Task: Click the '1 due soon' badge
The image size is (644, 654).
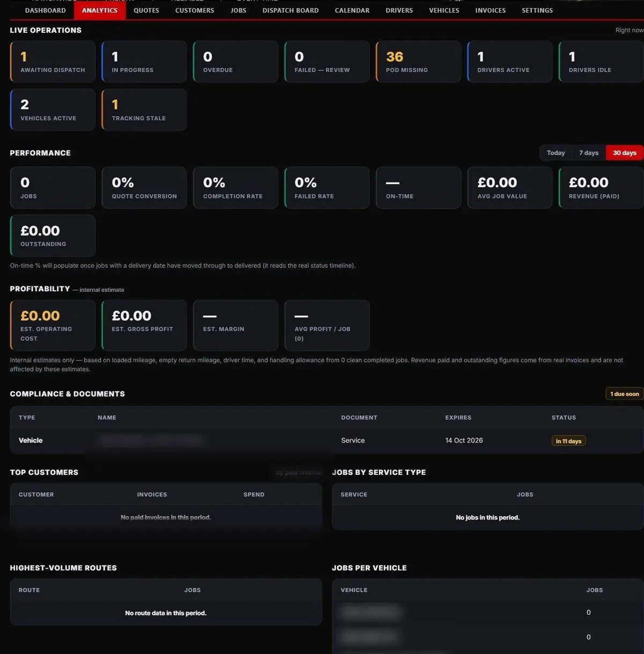Action: 624,394
